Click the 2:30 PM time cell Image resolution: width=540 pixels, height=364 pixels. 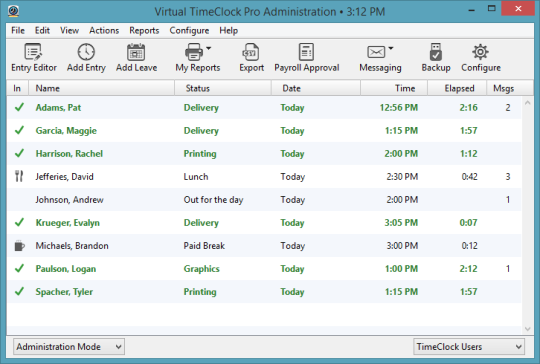pyautogui.click(x=402, y=177)
